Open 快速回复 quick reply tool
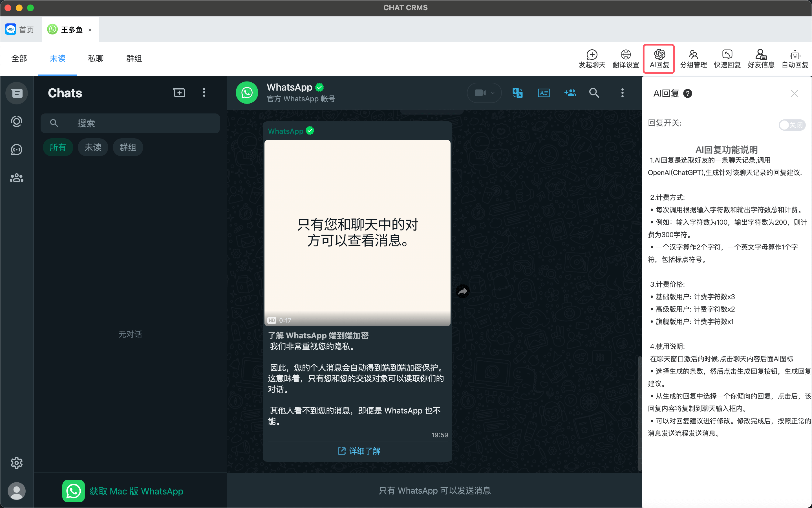 pyautogui.click(x=727, y=59)
